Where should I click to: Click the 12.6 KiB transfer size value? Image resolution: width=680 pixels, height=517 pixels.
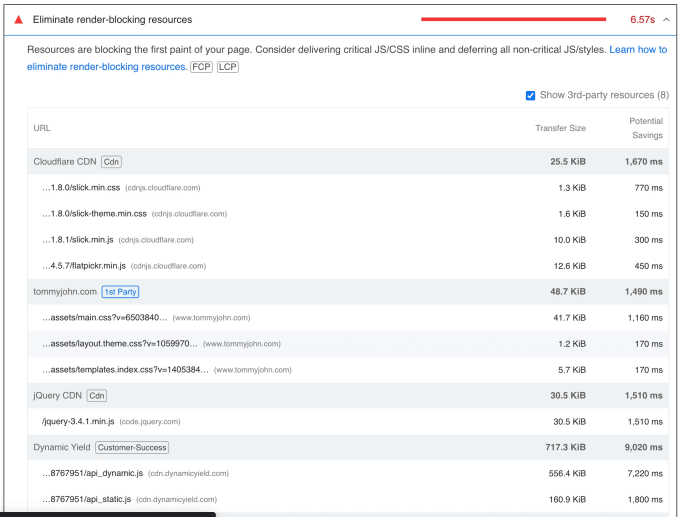pos(569,266)
